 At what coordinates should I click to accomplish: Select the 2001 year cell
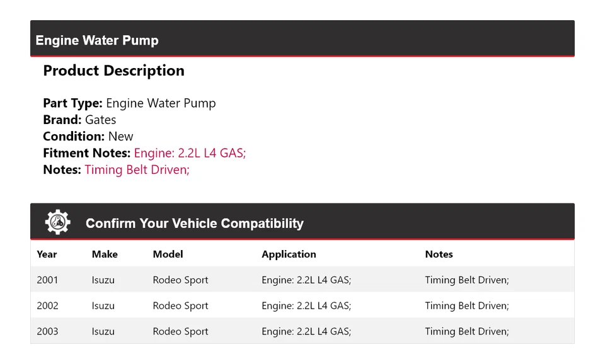tap(47, 280)
